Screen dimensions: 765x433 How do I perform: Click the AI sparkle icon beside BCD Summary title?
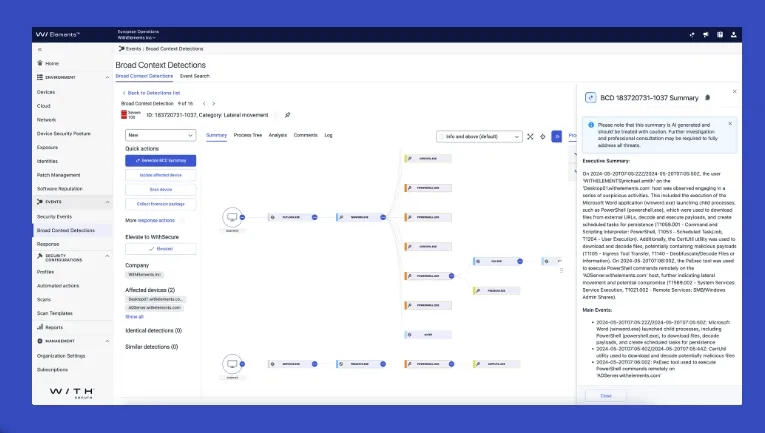pyautogui.click(x=590, y=98)
